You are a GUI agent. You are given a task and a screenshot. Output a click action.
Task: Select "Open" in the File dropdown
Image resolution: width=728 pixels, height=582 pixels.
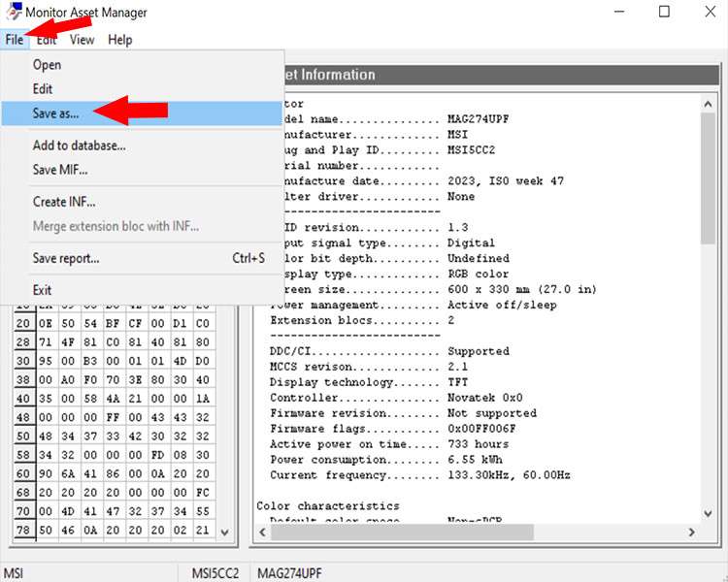coord(47,65)
